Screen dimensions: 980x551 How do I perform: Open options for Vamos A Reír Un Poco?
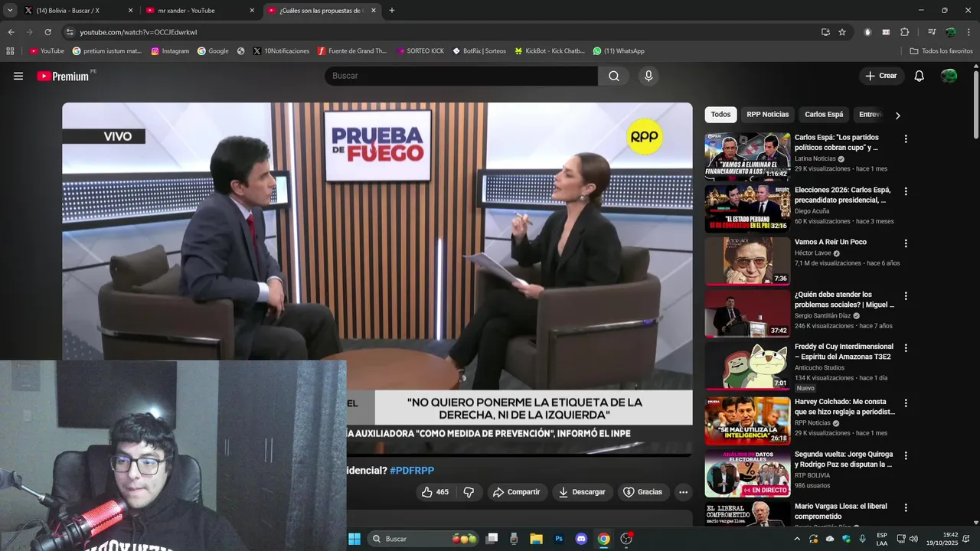pos(906,243)
